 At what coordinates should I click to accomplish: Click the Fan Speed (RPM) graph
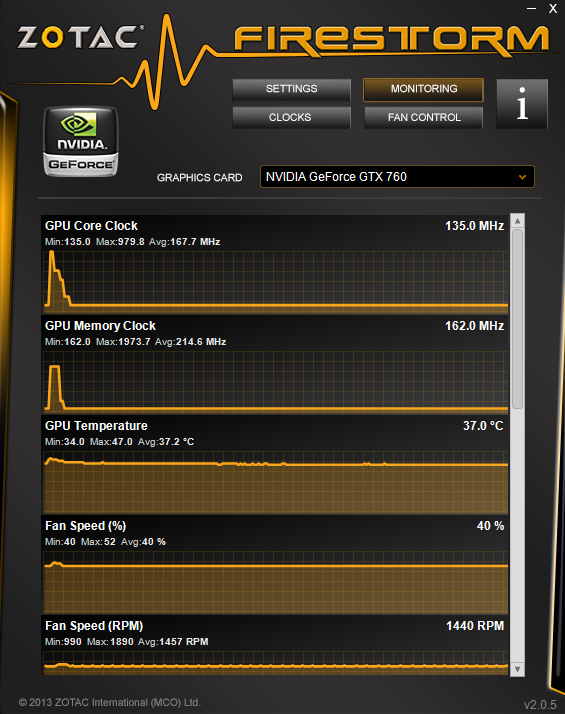coord(275,663)
